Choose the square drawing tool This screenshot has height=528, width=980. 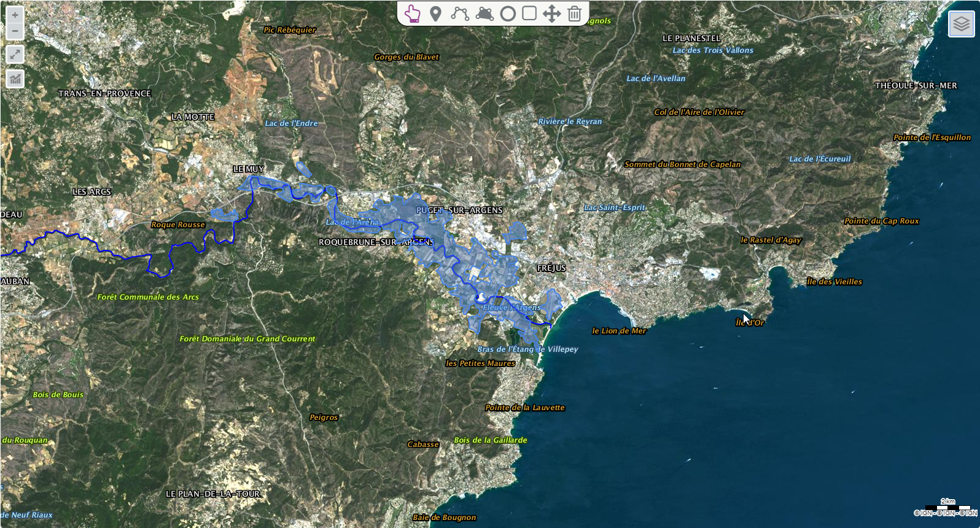point(529,14)
